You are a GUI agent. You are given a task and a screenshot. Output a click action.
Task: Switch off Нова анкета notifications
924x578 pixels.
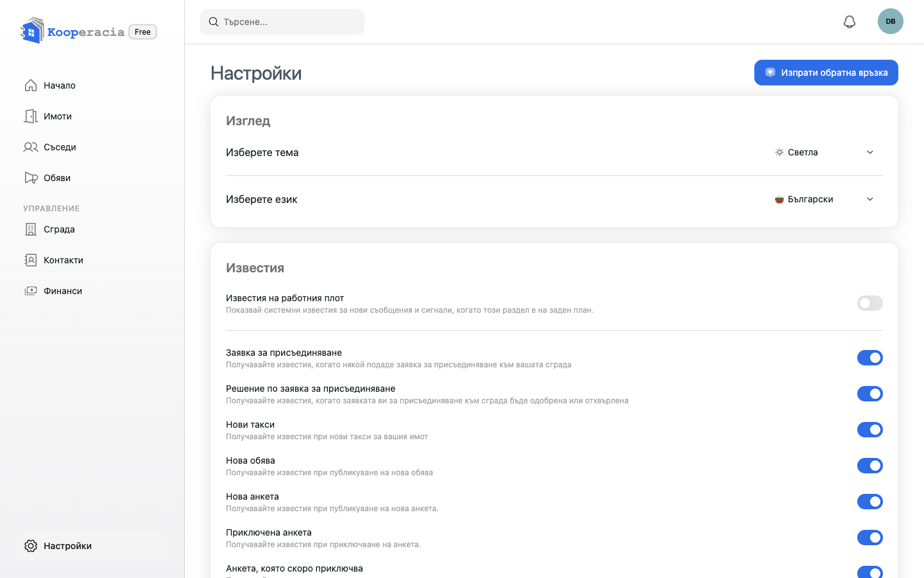point(870,502)
